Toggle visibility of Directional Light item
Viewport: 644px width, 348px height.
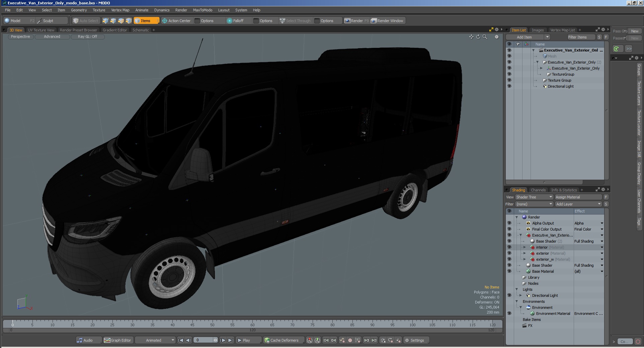(509, 86)
